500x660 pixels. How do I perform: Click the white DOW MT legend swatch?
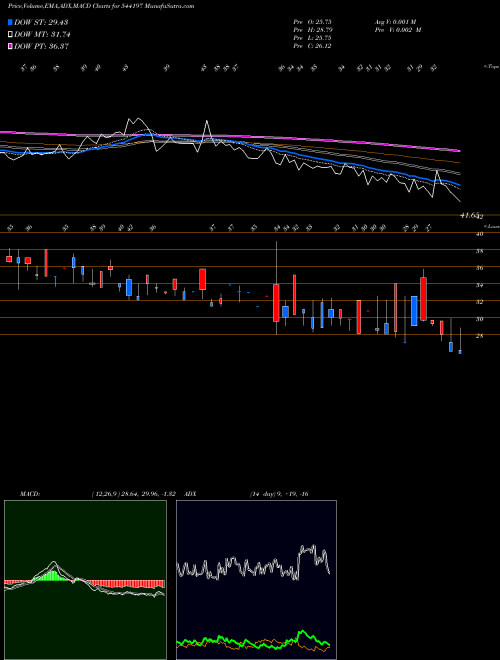point(10,35)
